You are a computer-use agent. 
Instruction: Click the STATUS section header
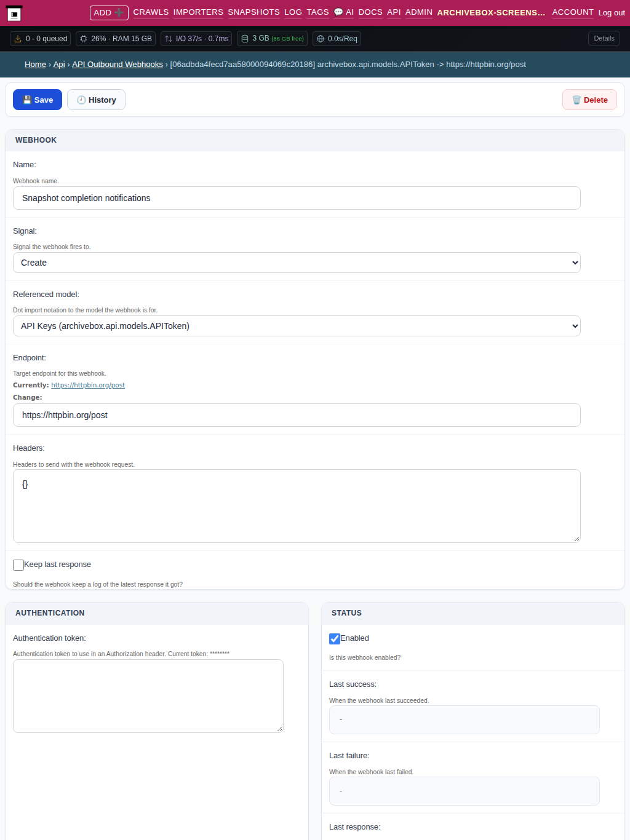(473, 613)
